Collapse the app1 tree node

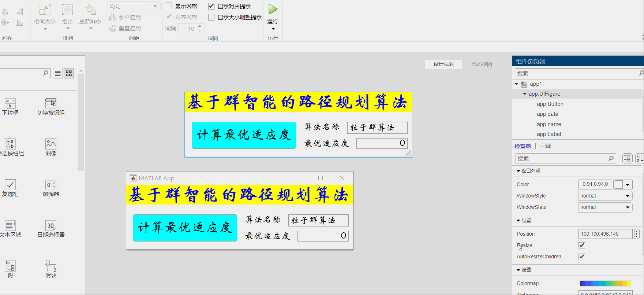coord(516,84)
